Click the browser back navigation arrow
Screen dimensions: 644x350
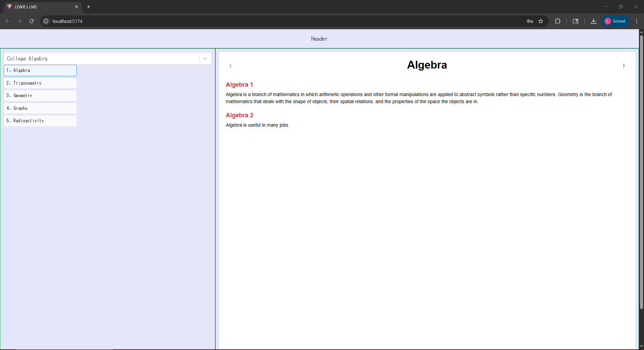(x=7, y=21)
